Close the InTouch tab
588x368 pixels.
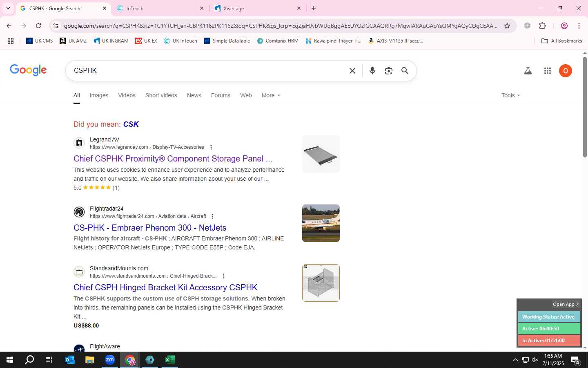(202, 8)
